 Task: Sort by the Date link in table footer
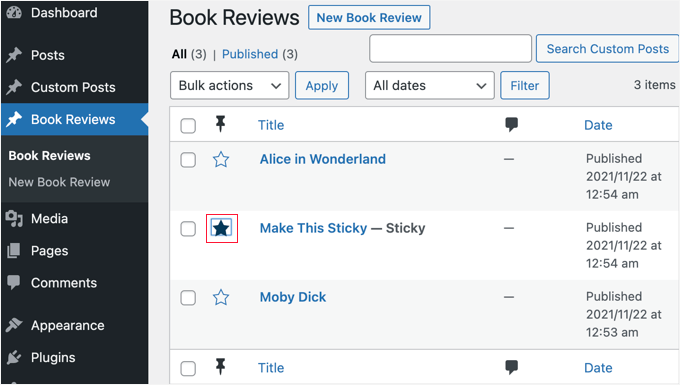click(x=598, y=368)
